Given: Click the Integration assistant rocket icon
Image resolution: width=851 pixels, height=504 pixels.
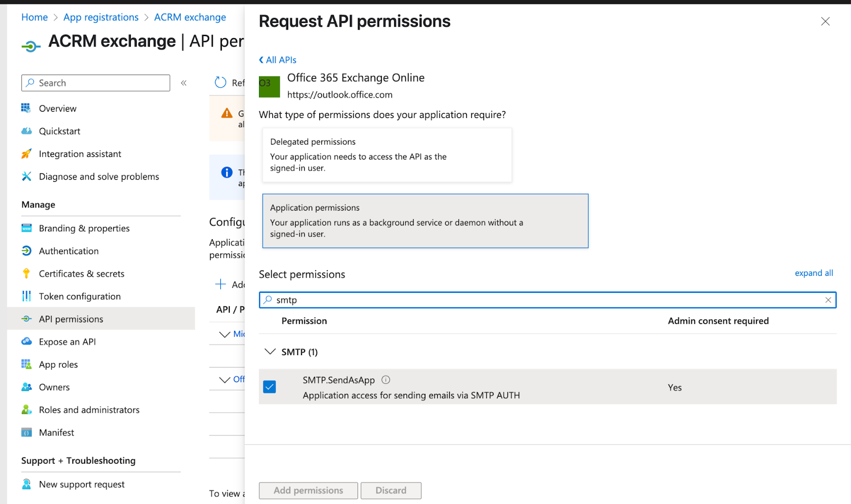Looking at the screenshot, I should (x=26, y=154).
